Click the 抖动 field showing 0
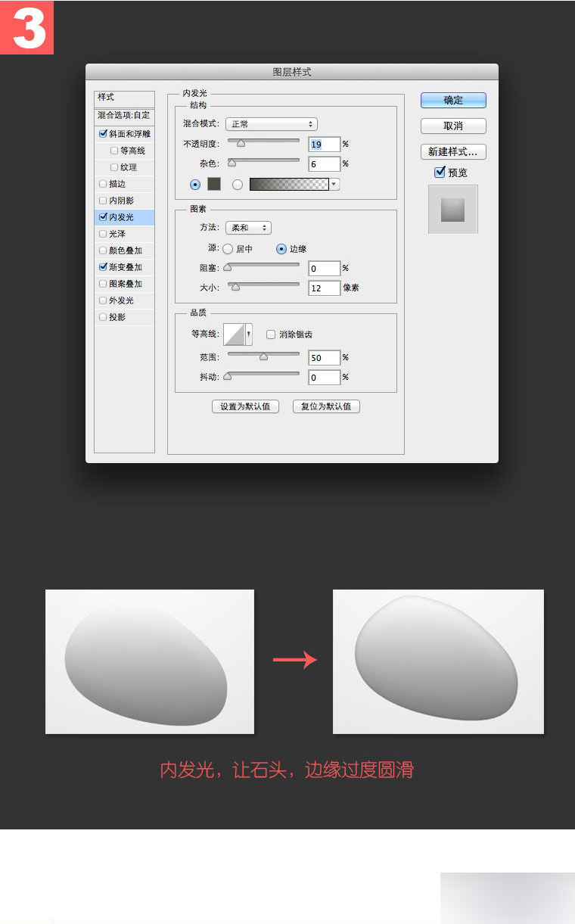The image size is (575, 924). 325,377
